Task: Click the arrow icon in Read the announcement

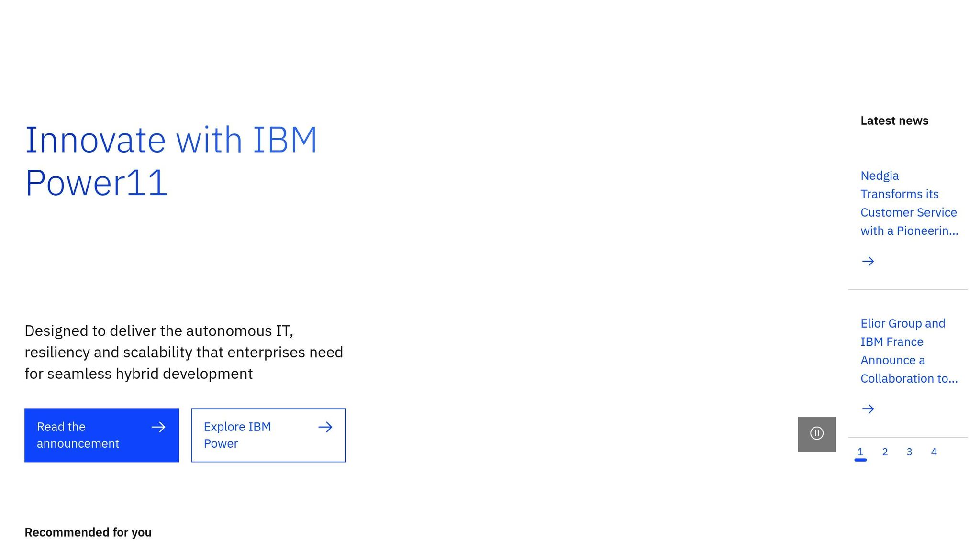Action: coord(158,427)
